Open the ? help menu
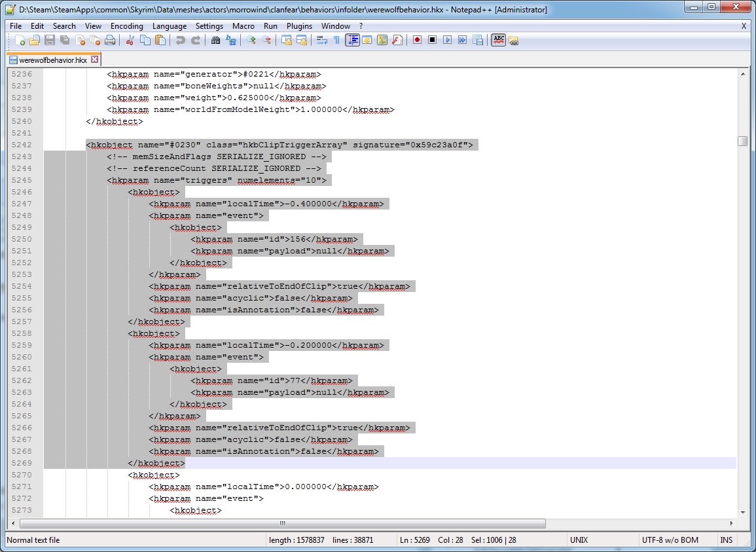Screen dimensions: 756x552 pos(361,26)
